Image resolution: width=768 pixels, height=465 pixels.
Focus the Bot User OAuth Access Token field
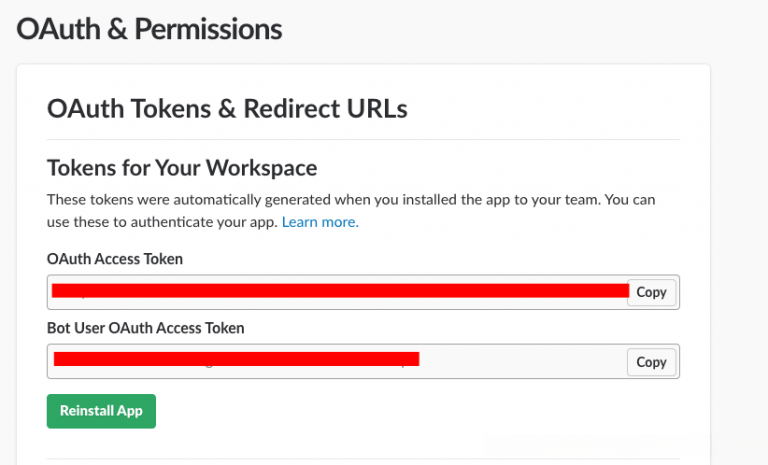click(520, 362)
